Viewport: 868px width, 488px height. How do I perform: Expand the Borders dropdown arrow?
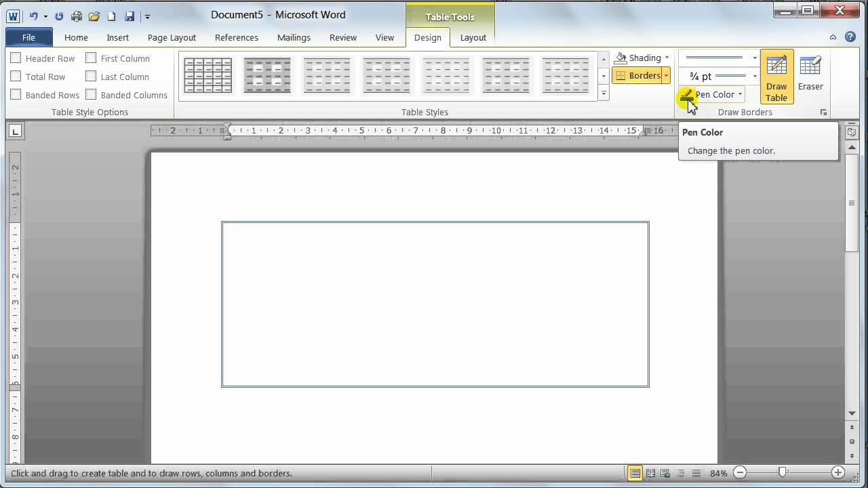pos(666,75)
